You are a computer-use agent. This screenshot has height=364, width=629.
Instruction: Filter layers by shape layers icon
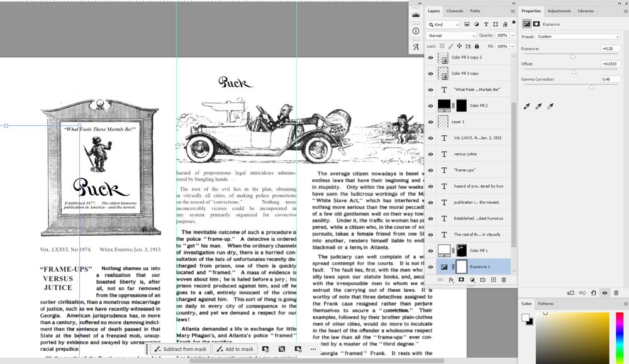pos(496,25)
